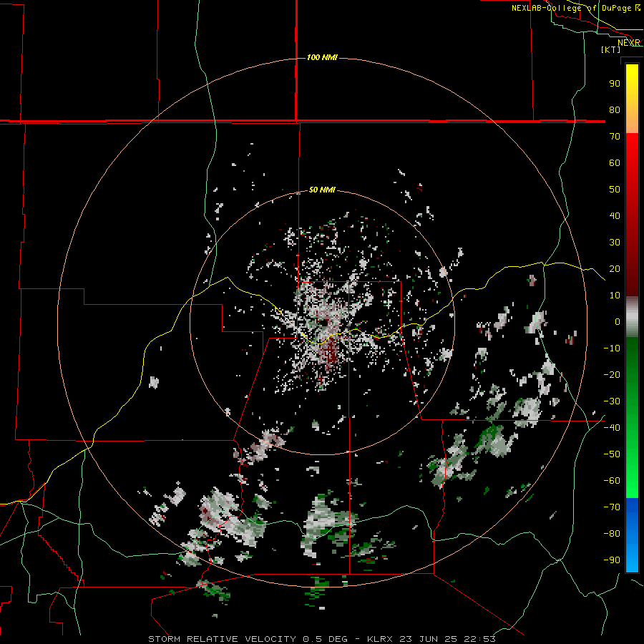Click the 50 NMI range ring label
This screenshot has height=644, width=644.
point(322,190)
